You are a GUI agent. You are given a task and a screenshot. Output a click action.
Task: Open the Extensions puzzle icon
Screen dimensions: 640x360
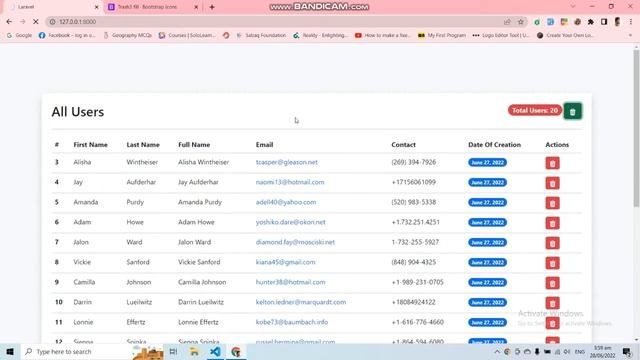591,22
